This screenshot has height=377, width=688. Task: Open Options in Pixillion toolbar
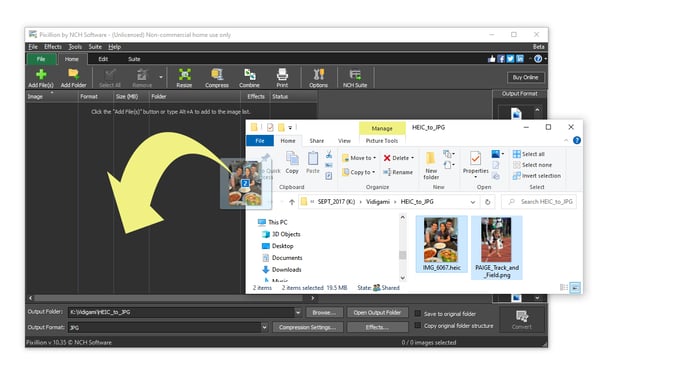coord(319,78)
